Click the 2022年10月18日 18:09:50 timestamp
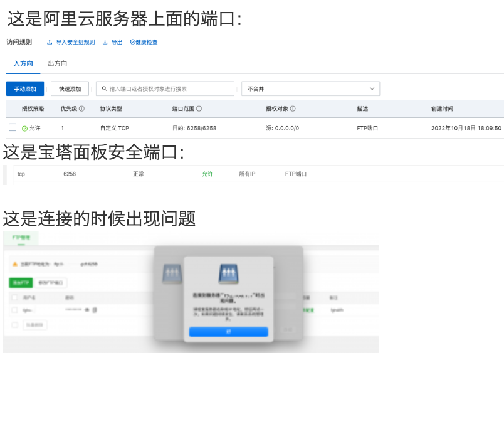This screenshot has height=439, width=504. pyautogui.click(x=466, y=129)
